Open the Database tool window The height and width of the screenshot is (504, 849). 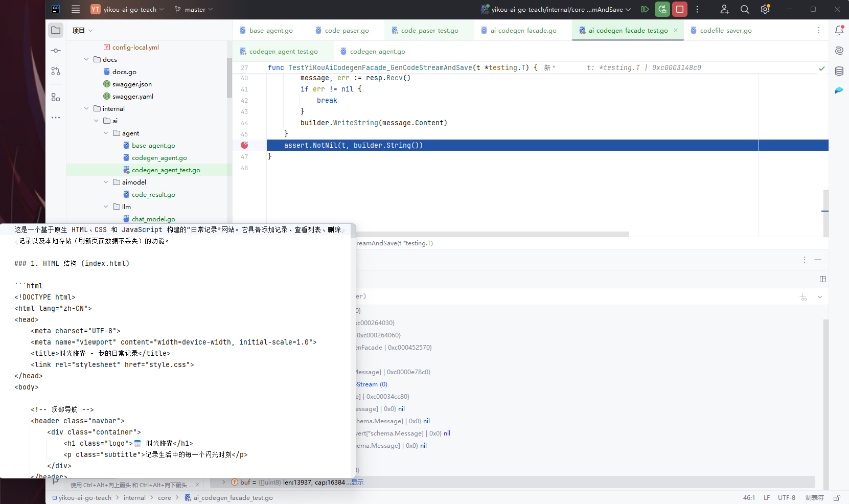(839, 71)
